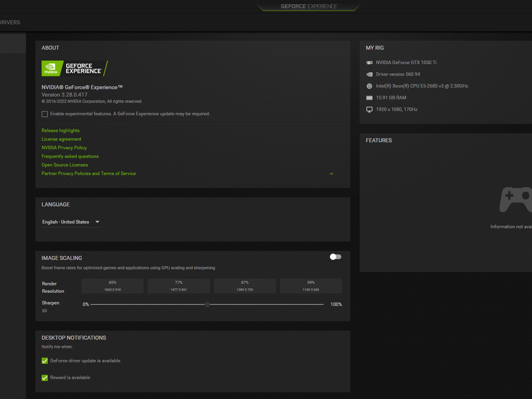
Task: Click the NVIDIA logo icon
Action: [x=51, y=68]
